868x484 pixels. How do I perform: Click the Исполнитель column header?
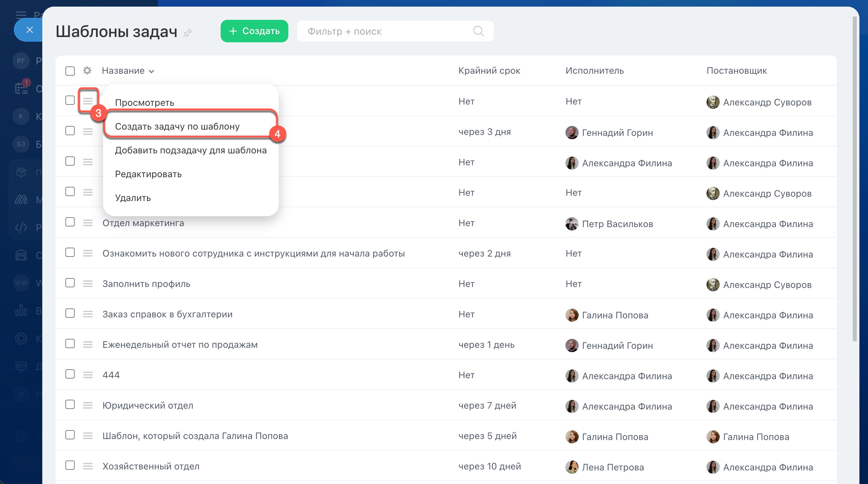pyautogui.click(x=595, y=71)
